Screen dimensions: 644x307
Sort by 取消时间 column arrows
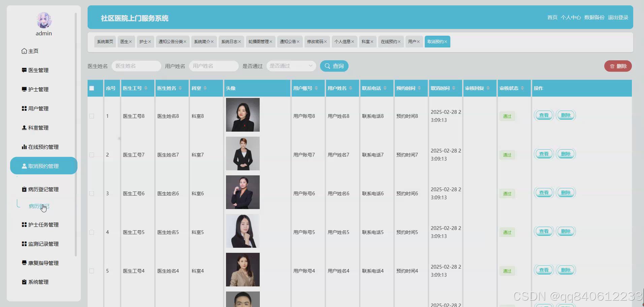tap(454, 88)
